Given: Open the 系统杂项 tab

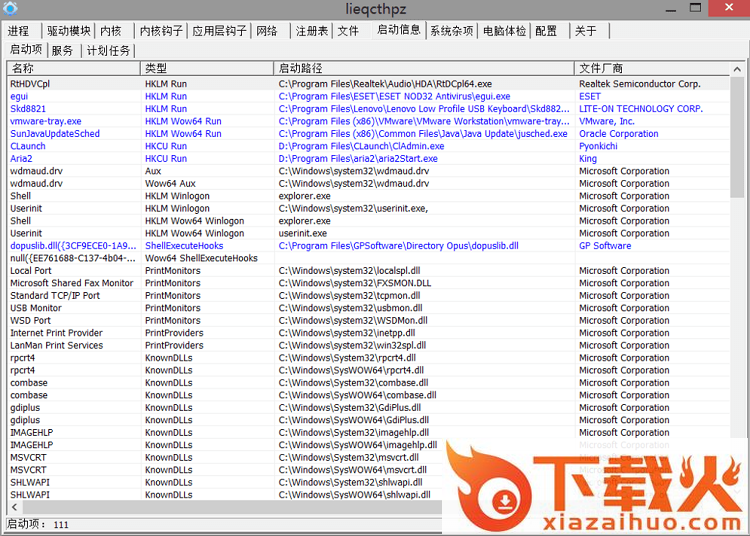Looking at the screenshot, I should [452, 31].
